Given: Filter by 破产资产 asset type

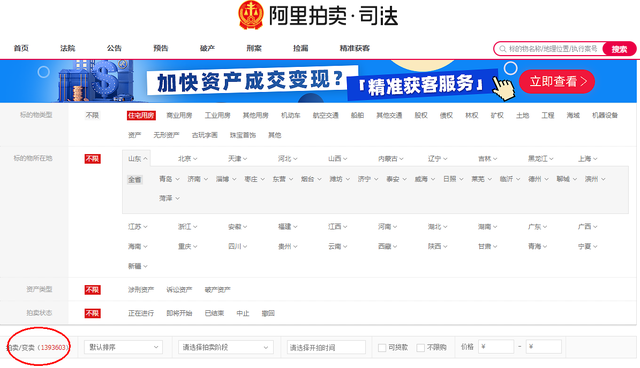Looking at the screenshot, I should click(218, 290).
